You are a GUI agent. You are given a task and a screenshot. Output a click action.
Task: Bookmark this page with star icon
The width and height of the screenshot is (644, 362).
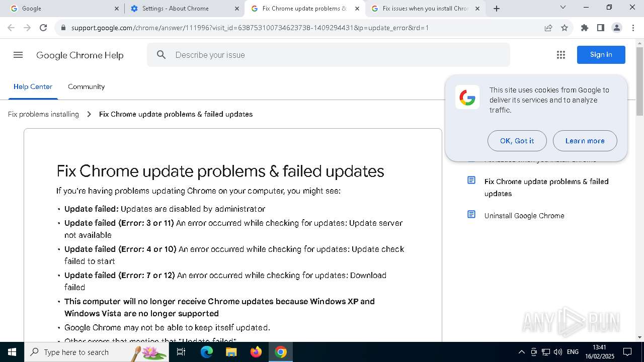[x=565, y=28]
